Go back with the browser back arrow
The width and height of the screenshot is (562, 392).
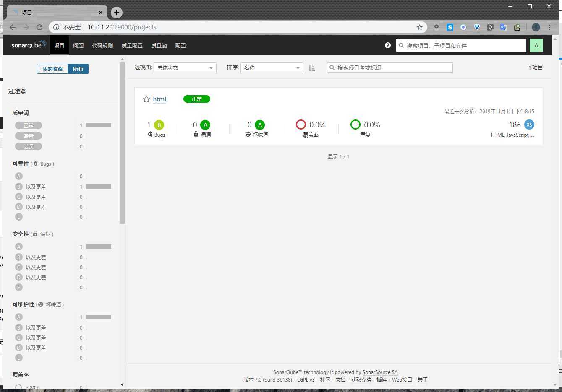tap(13, 27)
